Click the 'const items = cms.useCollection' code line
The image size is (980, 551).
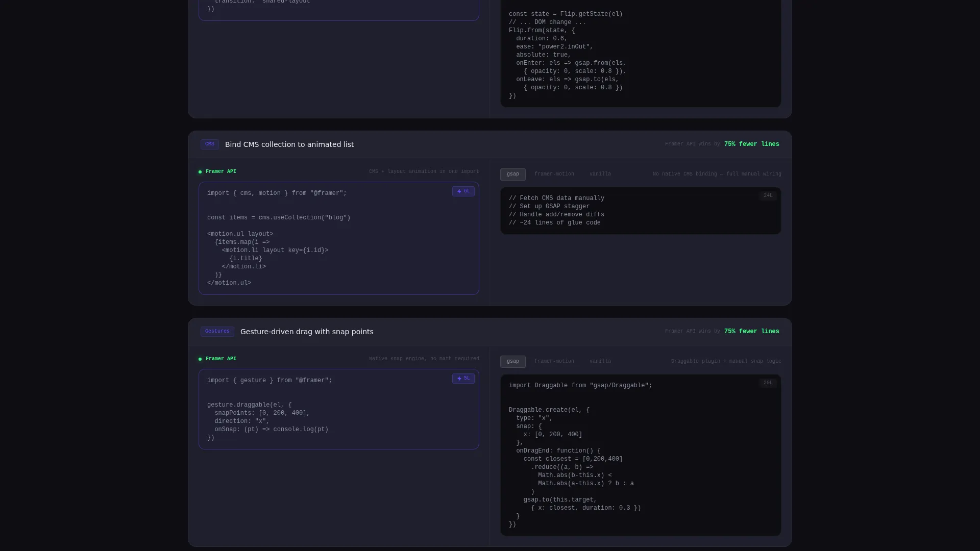tap(279, 218)
